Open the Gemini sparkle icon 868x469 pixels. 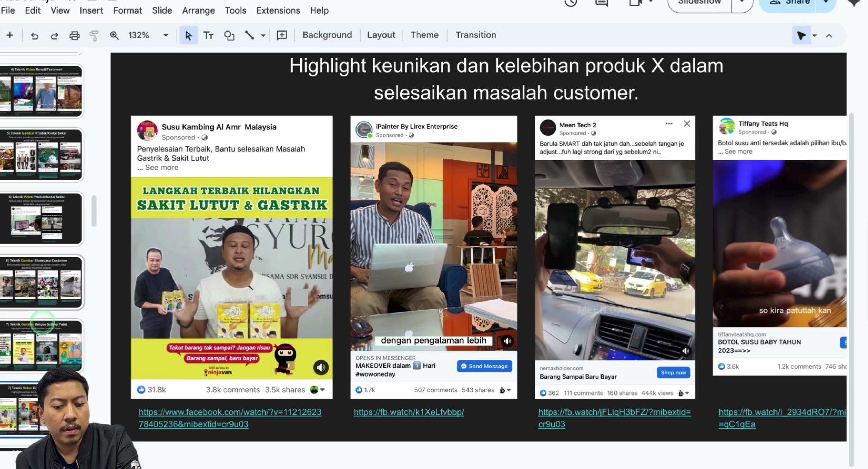(x=854, y=3)
